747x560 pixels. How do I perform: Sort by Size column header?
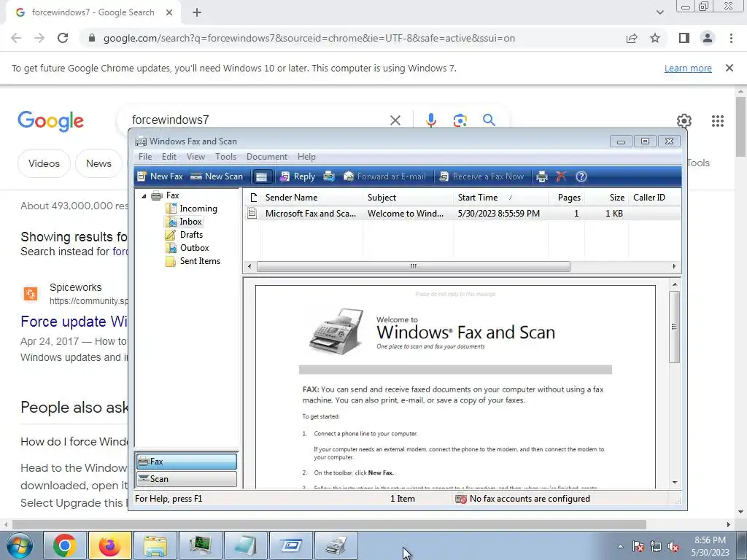point(606,197)
